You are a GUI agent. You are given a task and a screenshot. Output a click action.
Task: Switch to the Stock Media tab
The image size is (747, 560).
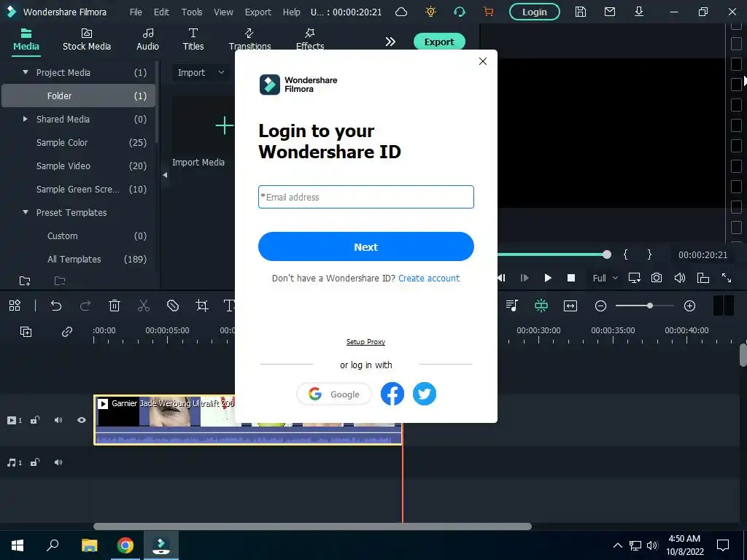[87, 39]
